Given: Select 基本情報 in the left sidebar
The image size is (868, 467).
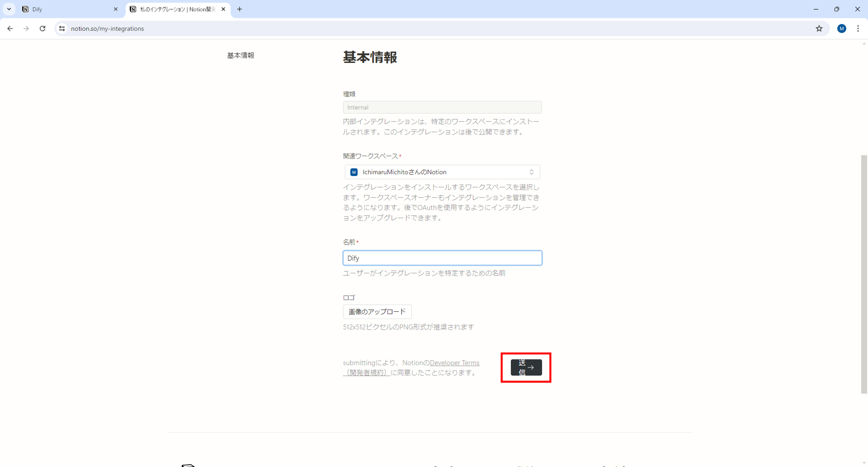Looking at the screenshot, I should click(241, 55).
